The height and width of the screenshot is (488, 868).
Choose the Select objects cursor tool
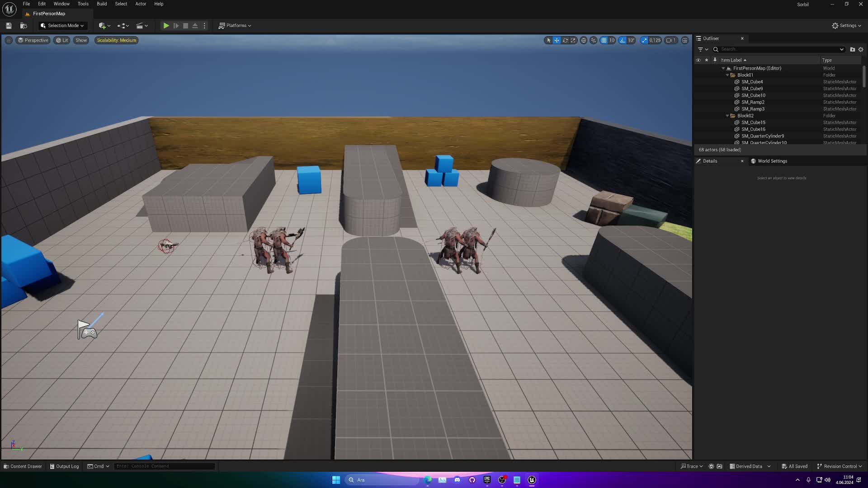549,40
